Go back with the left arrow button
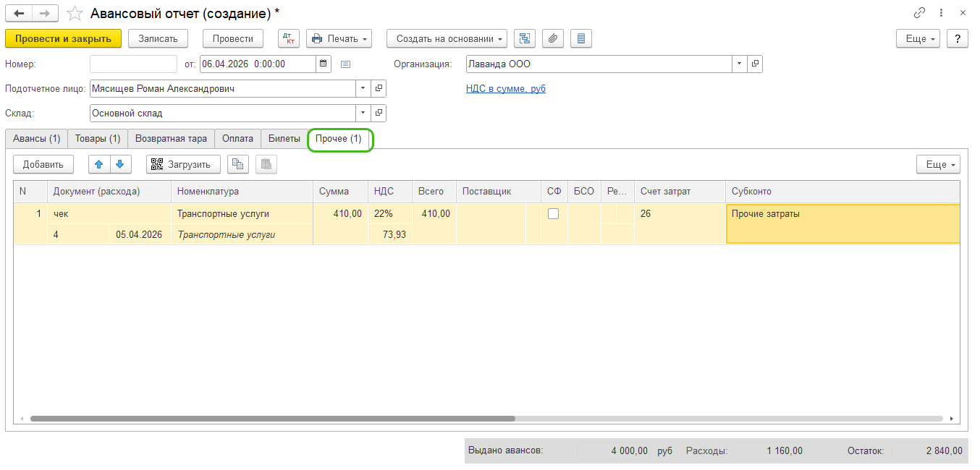Viewport: 980px width, 470px height. tap(19, 13)
